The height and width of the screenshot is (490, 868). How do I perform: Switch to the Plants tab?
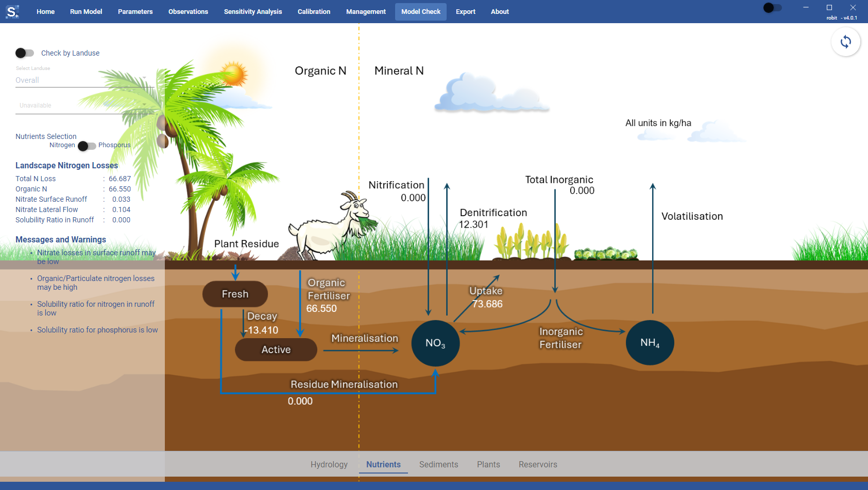point(488,464)
